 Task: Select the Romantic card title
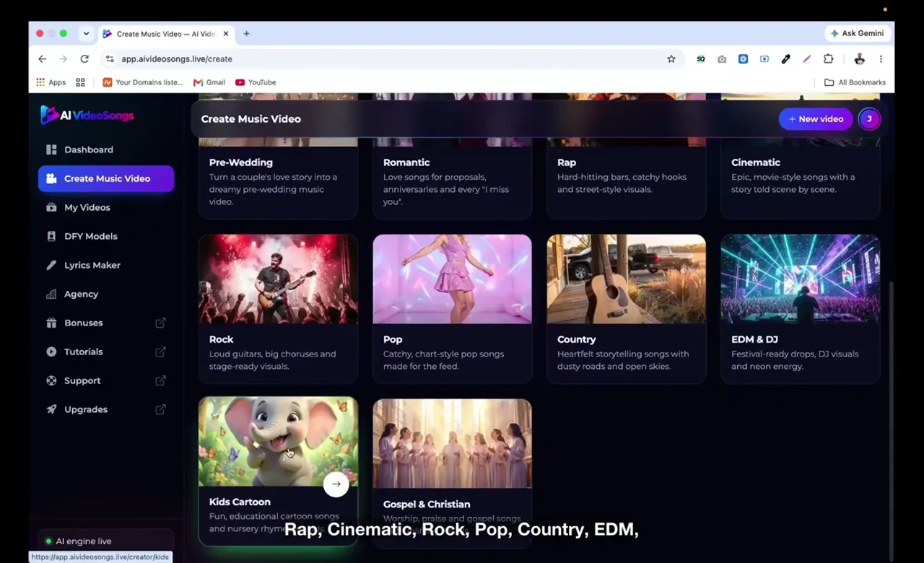406,162
